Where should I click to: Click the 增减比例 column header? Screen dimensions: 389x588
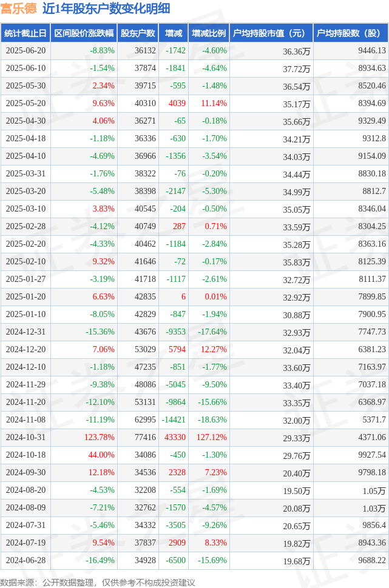209,33
